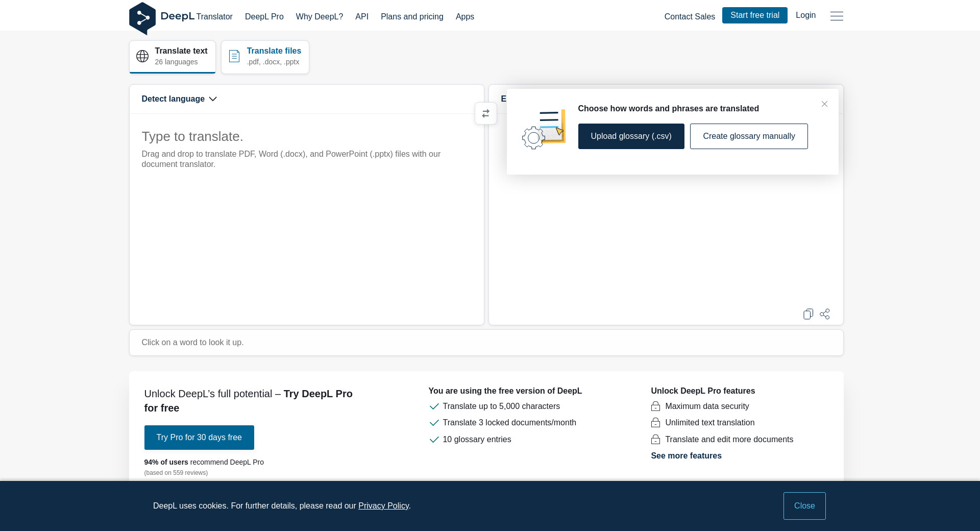Screen dimensions: 980x531
Task: Click the Upload glossary (.csv) button
Action: (630, 136)
